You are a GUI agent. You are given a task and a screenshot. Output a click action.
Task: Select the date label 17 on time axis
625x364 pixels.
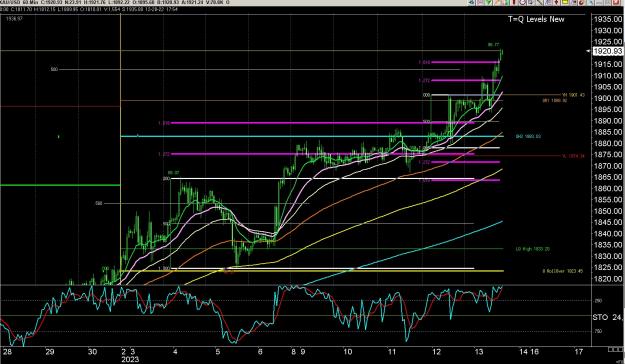point(578,352)
